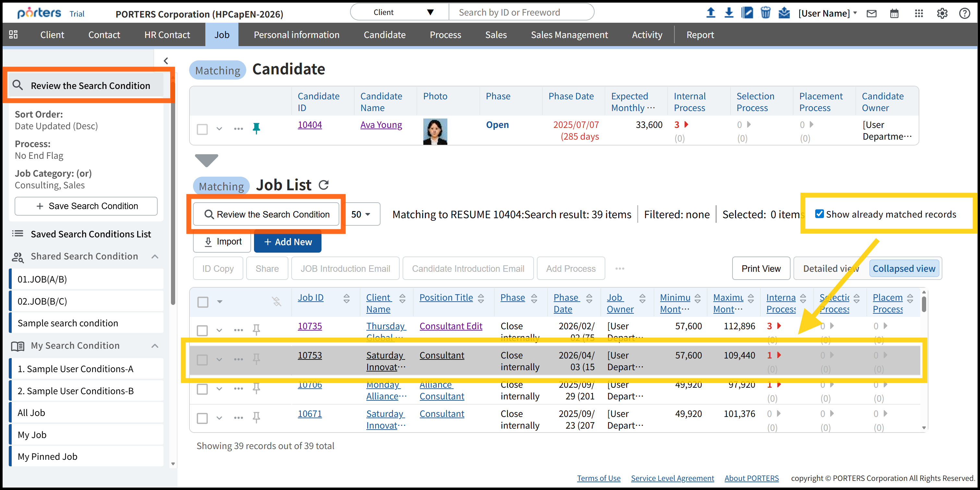The width and height of the screenshot is (980, 490).
Task: Unpin candidate Ava Young's green pin
Action: click(256, 128)
